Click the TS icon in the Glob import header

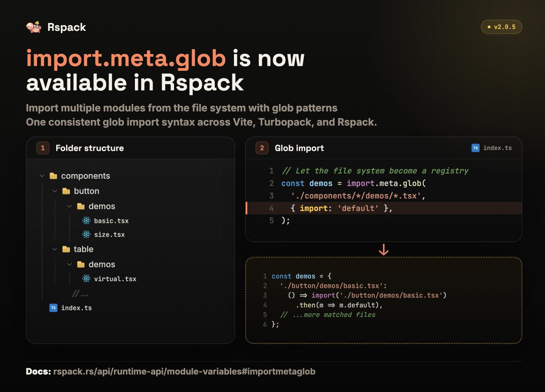(x=476, y=148)
